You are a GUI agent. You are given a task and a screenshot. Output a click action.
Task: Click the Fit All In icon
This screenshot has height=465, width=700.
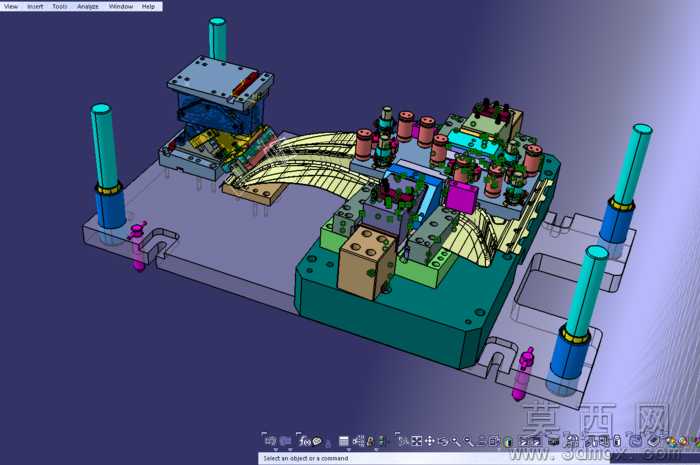tap(417, 441)
